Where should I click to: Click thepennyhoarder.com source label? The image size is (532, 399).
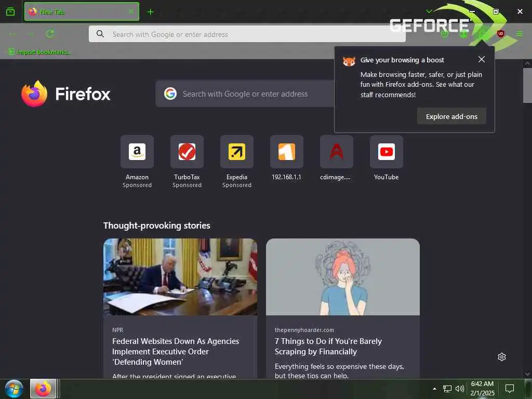(x=304, y=330)
